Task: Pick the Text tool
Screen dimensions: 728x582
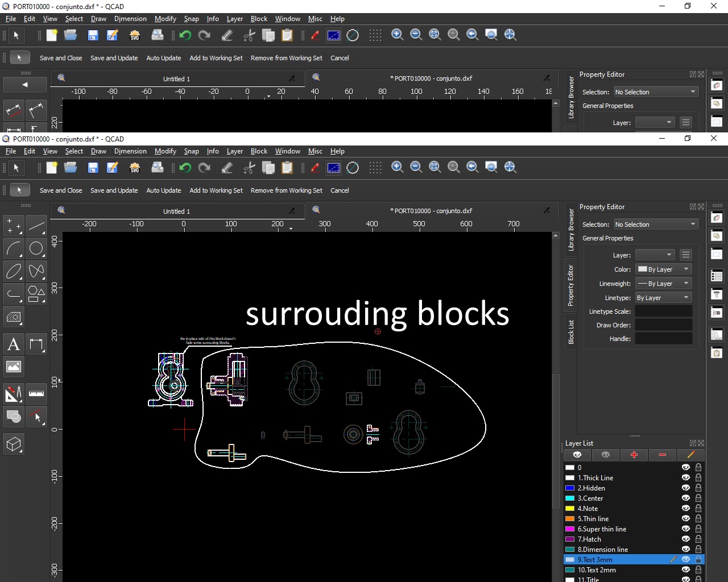Action: 14,344
